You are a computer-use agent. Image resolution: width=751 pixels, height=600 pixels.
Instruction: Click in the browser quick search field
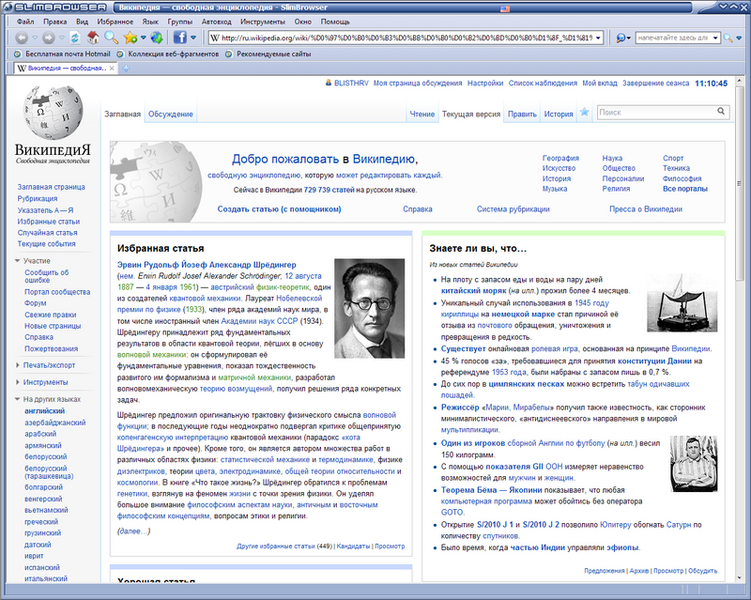tap(673, 38)
